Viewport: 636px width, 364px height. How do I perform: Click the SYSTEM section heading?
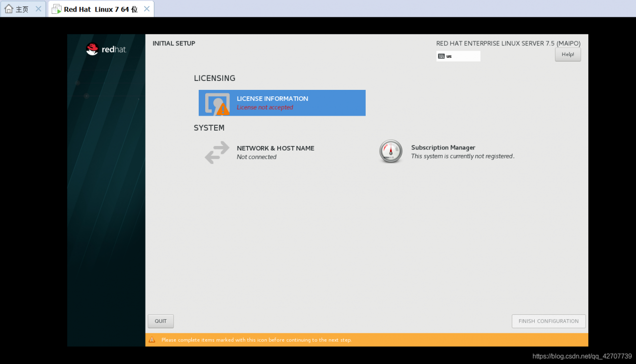pos(209,128)
